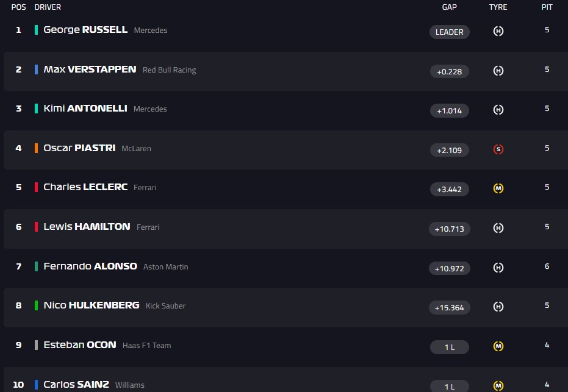Click Kick Sauber green team color bar
This screenshot has width=568, height=392.
(37, 305)
